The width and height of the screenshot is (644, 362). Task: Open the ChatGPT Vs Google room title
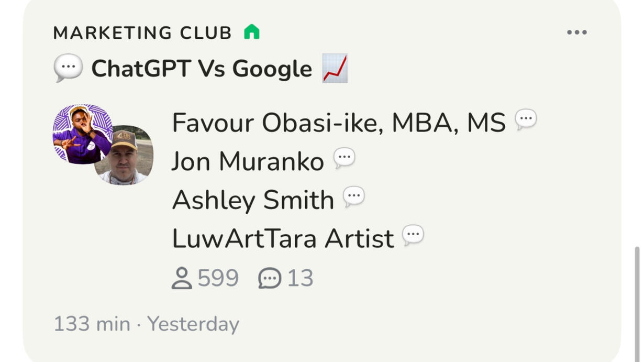click(x=202, y=69)
